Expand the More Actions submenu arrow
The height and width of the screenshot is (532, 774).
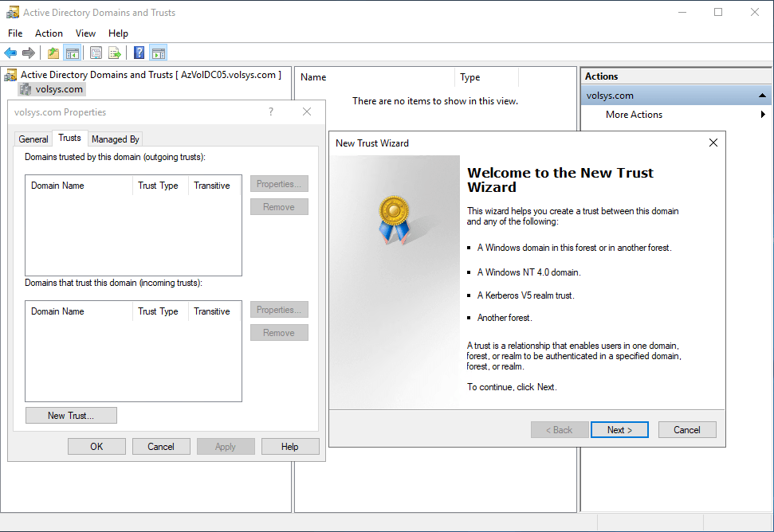763,115
